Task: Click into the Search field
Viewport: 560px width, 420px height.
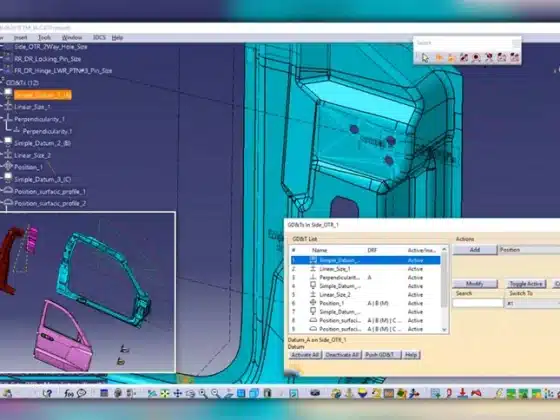Action: (x=478, y=303)
